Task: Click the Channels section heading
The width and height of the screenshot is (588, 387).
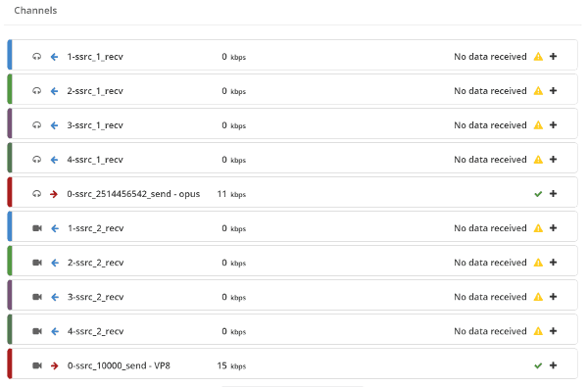Action: point(35,11)
